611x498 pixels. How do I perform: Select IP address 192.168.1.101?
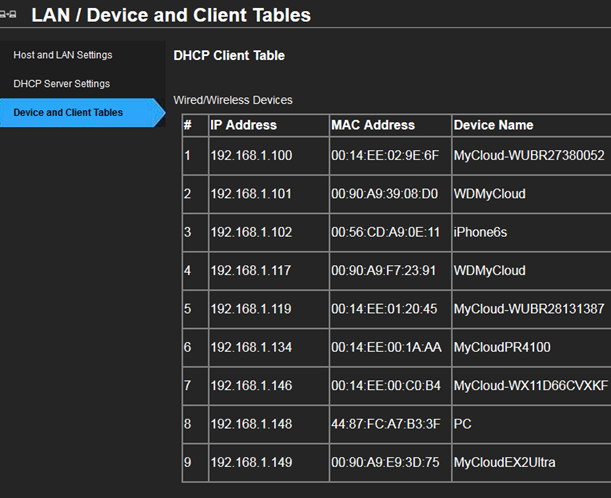(x=251, y=194)
